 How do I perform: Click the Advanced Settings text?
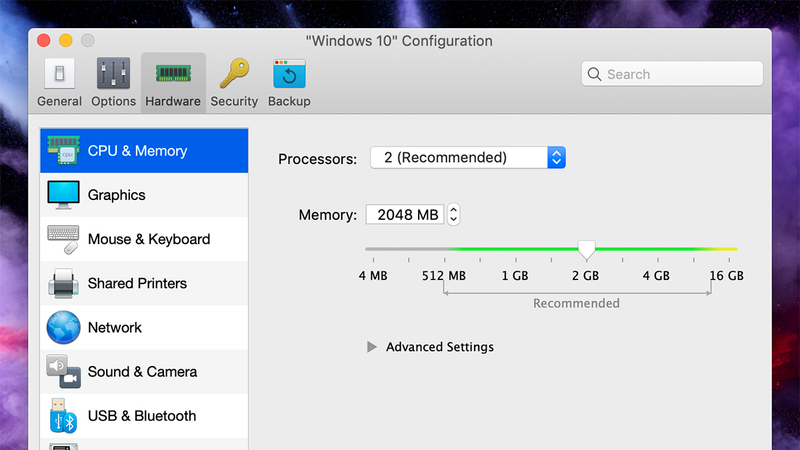440,347
